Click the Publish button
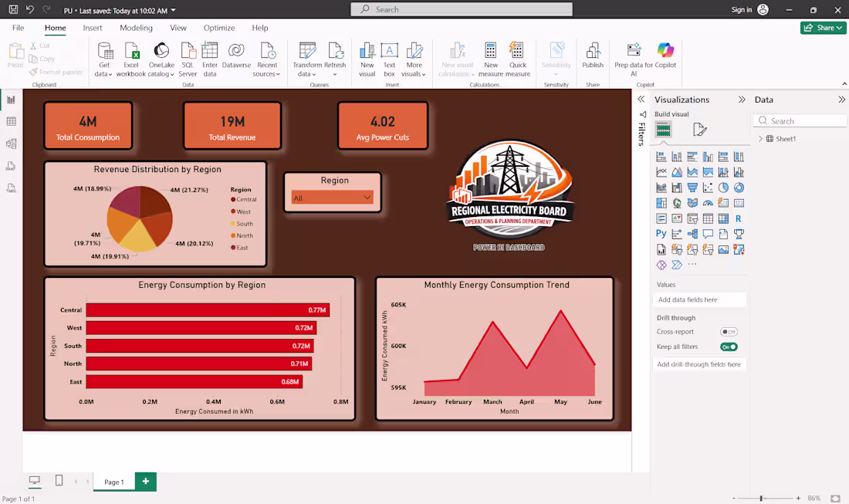This screenshot has width=849, height=504. pos(593,56)
